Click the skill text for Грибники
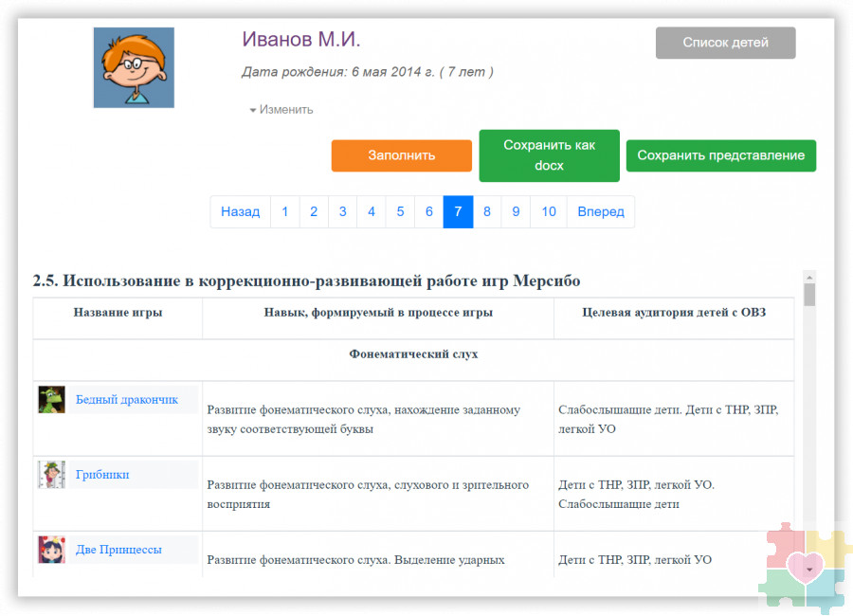 (368, 494)
